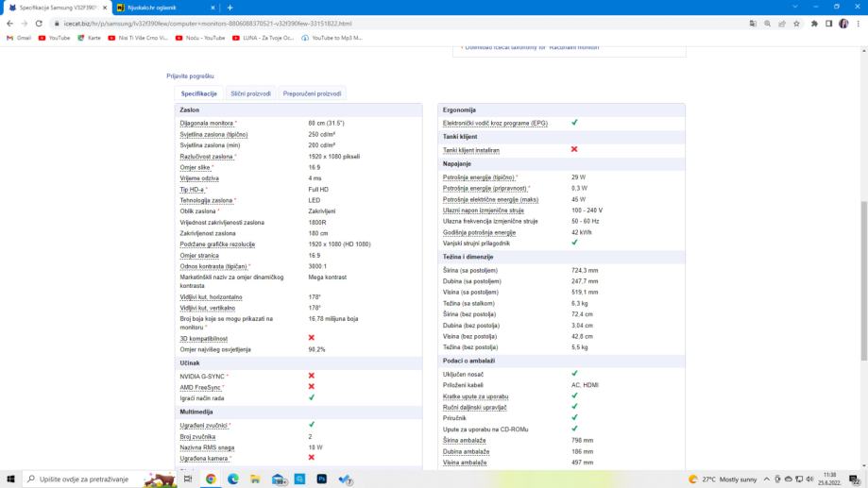Bookmark this page using the star icon
868x488 pixels.
point(797,23)
